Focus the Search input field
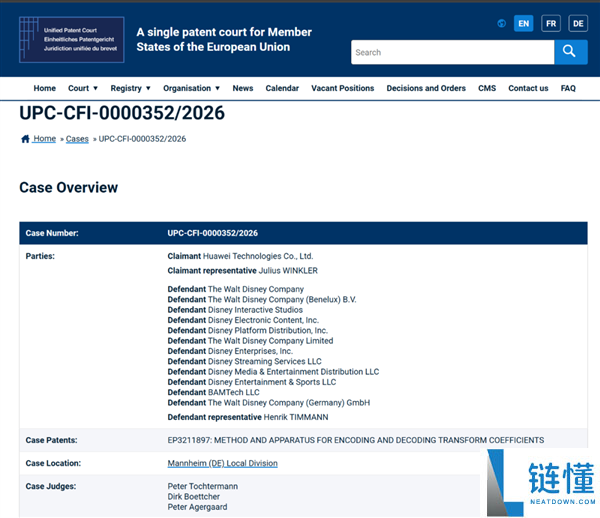Screen dimensions: 600x518 pyautogui.click(x=452, y=52)
